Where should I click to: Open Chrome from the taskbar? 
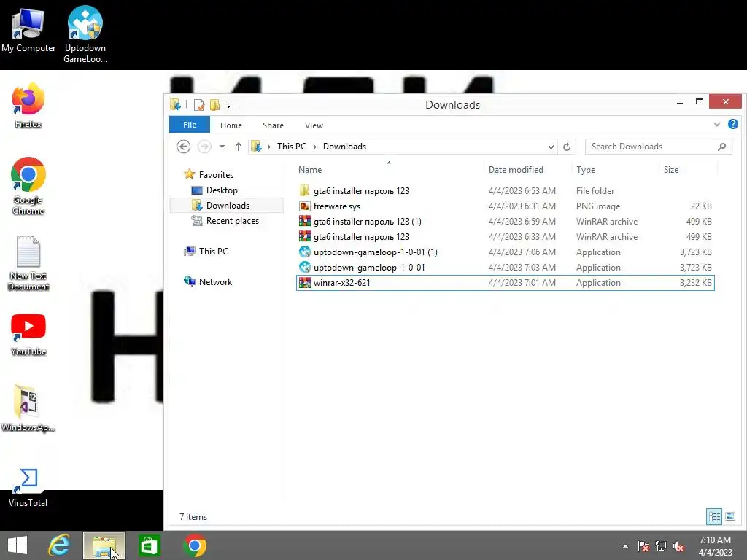194,545
